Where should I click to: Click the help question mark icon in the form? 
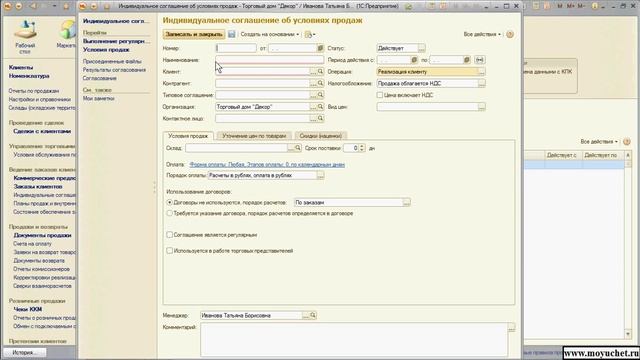510,34
